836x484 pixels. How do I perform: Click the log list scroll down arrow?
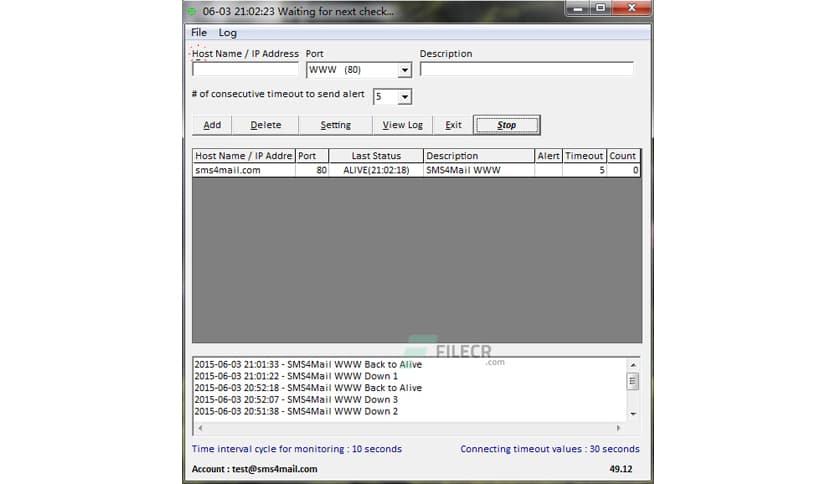tap(633, 414)
